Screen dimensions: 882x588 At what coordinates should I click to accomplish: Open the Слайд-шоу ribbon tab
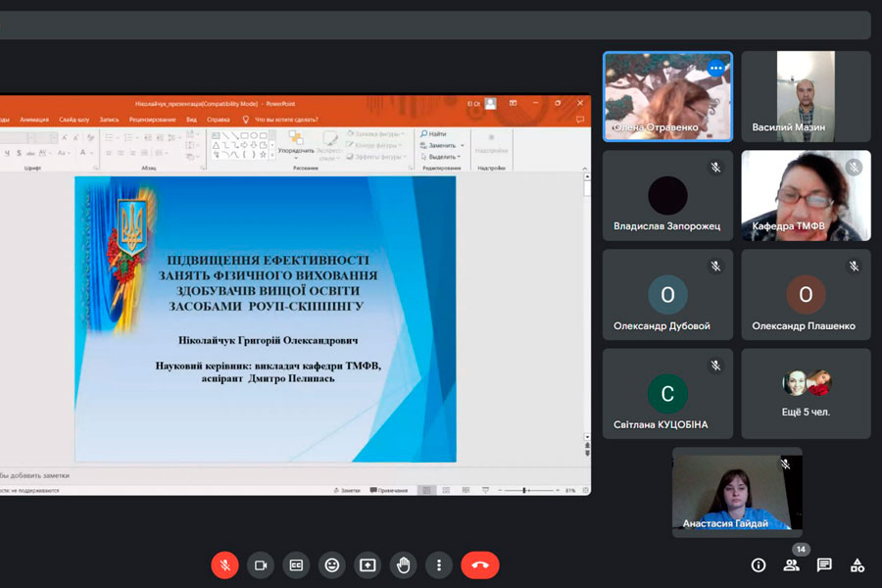click(x=73, y=120)
